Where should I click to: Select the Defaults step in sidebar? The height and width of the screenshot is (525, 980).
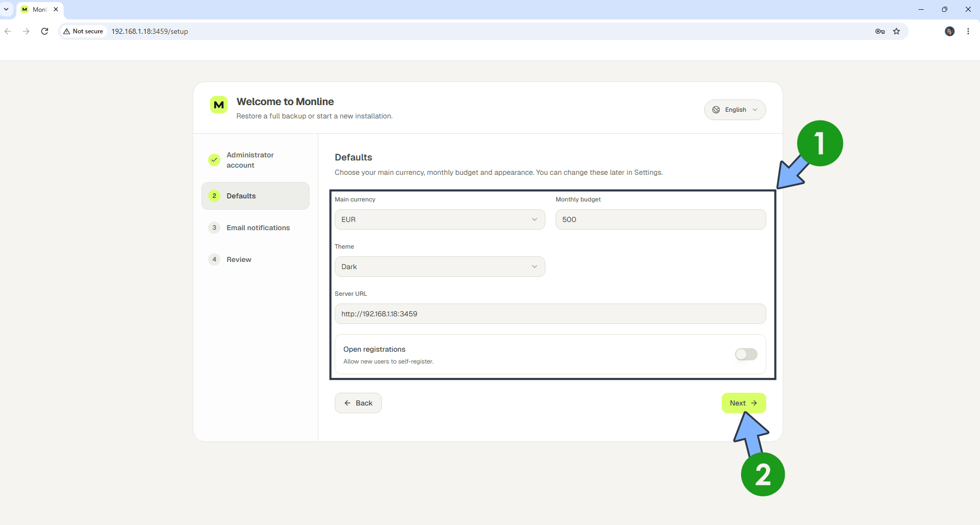[255, 196]
